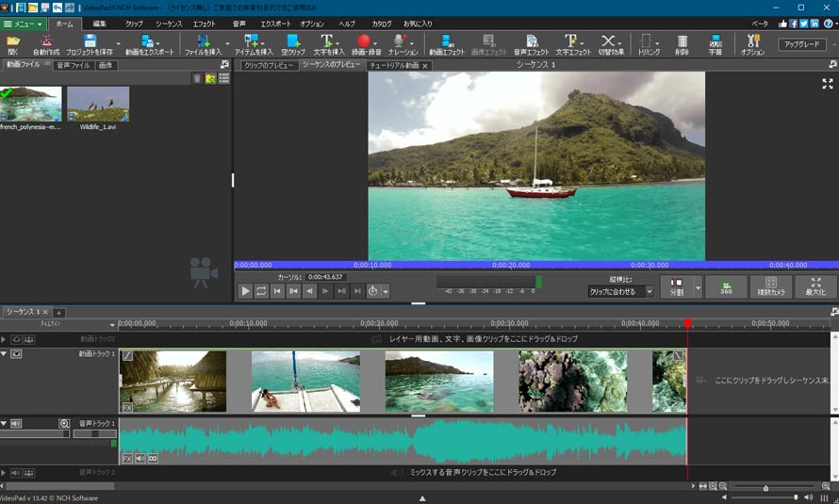This screenshot has height=504, width=839.
Task: Adjust the timeline zoom slider at bottom right
Action: tap(765, 487)
